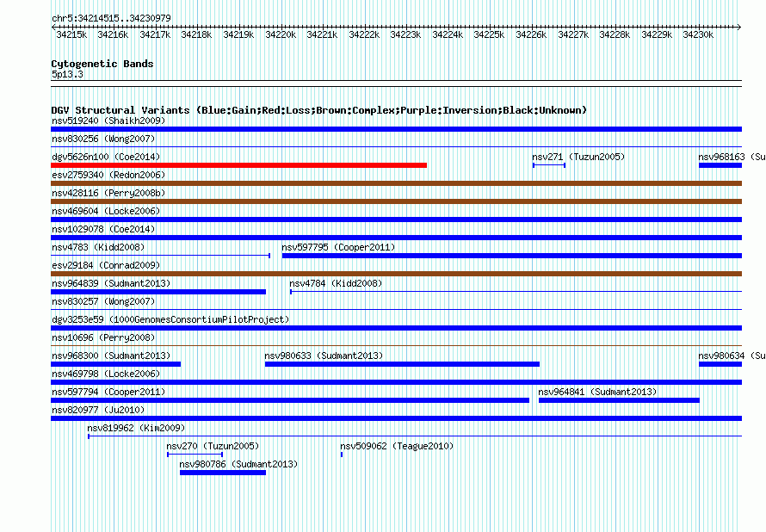Open nsv509062 (Teague2010) variant label
Viewport: 766px width, 532px height.
[x=397, y=446]
